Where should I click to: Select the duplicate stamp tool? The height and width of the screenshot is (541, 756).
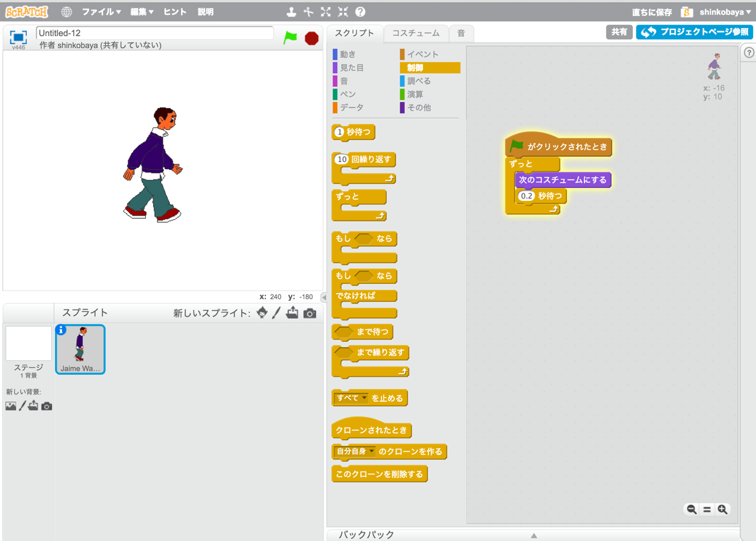coord(292,12)
